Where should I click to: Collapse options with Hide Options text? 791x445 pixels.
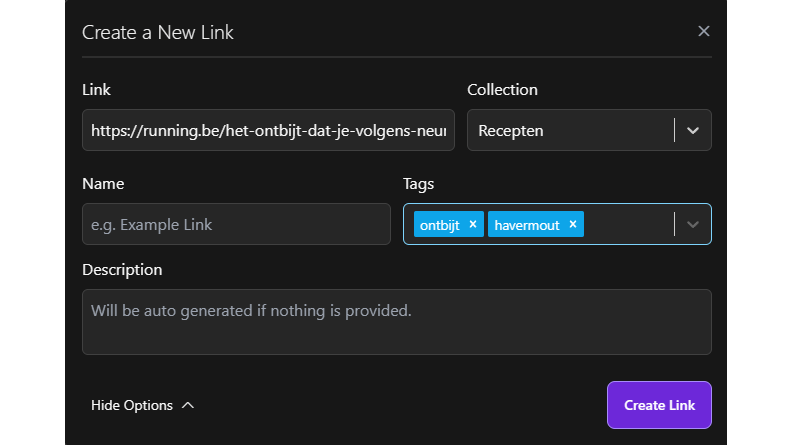pyautogui.click(x=132, y=405)
